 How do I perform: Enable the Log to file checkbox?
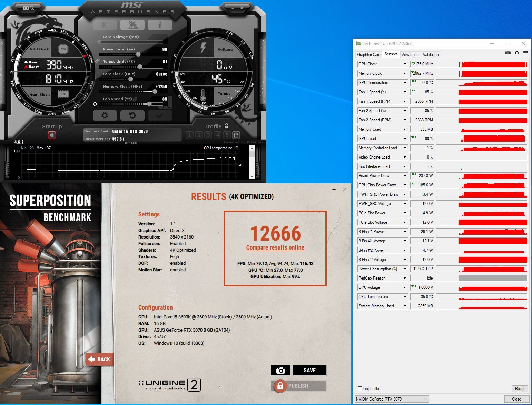coord(360,389)
